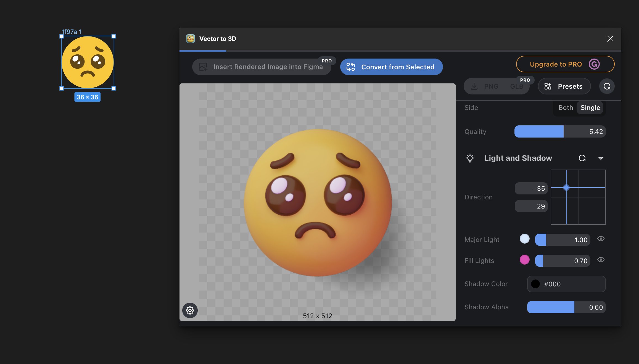The width and height of the screenshot is (639, 364).
Task: Click the global reset icon beside Presets
Action: pos(607,86)
